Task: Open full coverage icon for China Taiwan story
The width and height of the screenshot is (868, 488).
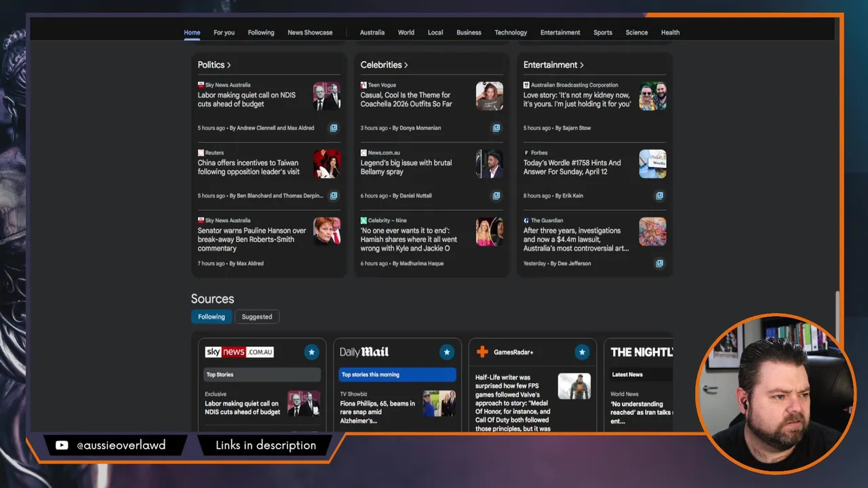Action: click(334, 195)
